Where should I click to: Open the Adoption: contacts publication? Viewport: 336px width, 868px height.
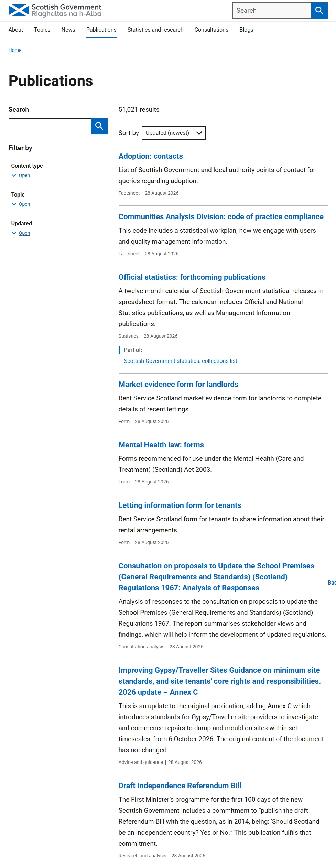[x=151, y=156]
